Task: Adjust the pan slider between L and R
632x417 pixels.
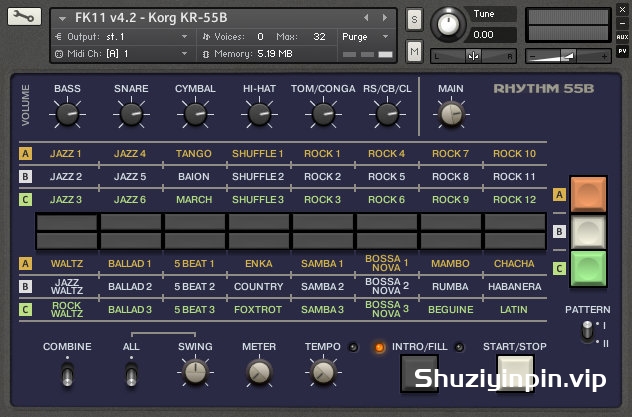Action: (473, 56)
